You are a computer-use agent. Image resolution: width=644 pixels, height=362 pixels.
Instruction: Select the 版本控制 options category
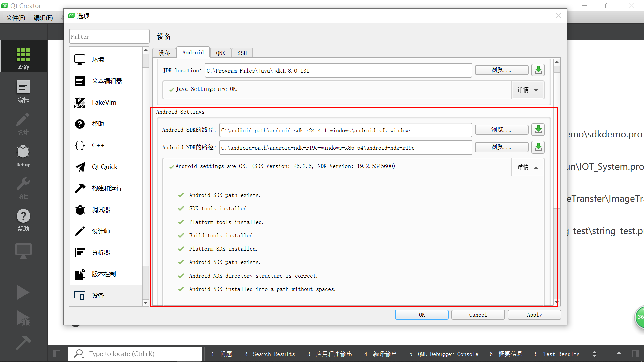pos(106,274)
